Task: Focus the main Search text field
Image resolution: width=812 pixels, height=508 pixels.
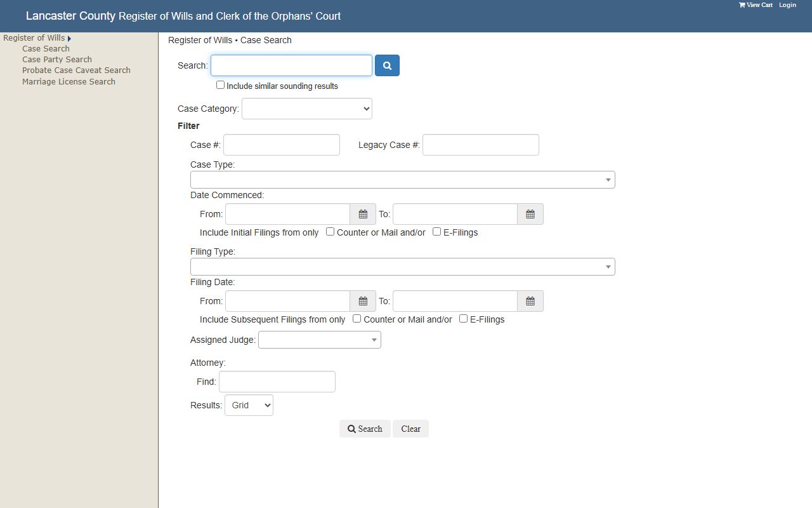Action: [291, 65]
